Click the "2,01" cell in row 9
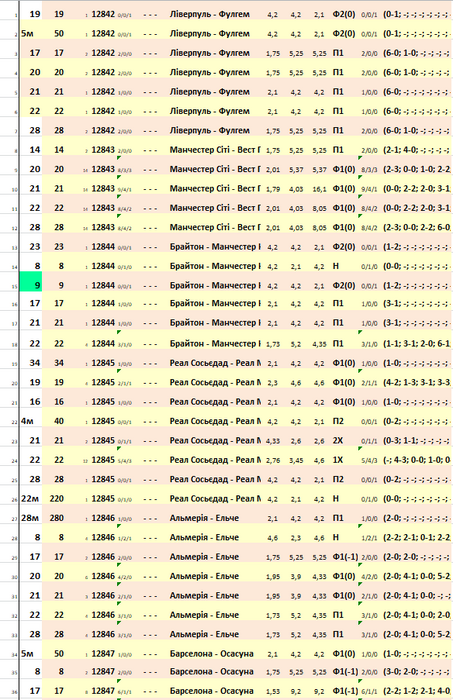This screenshot has width=453, height=700. 273,170
